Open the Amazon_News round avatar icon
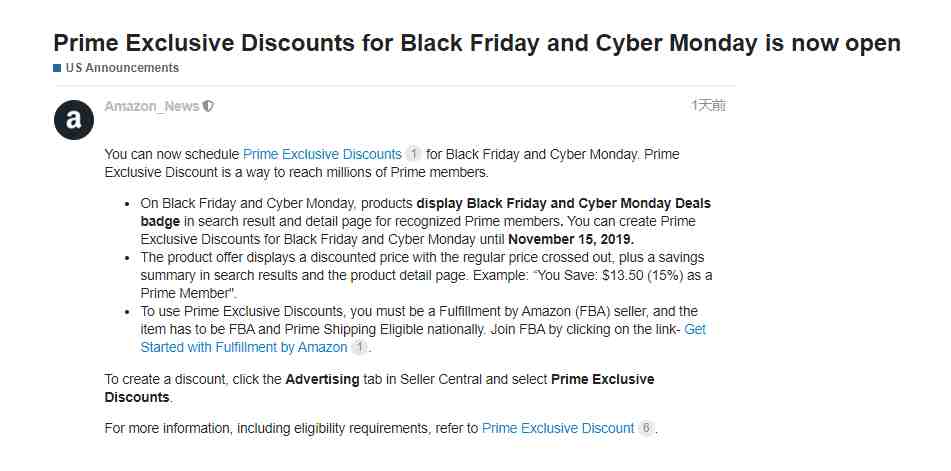The image size is (951, 471). [x=73, y=119]
